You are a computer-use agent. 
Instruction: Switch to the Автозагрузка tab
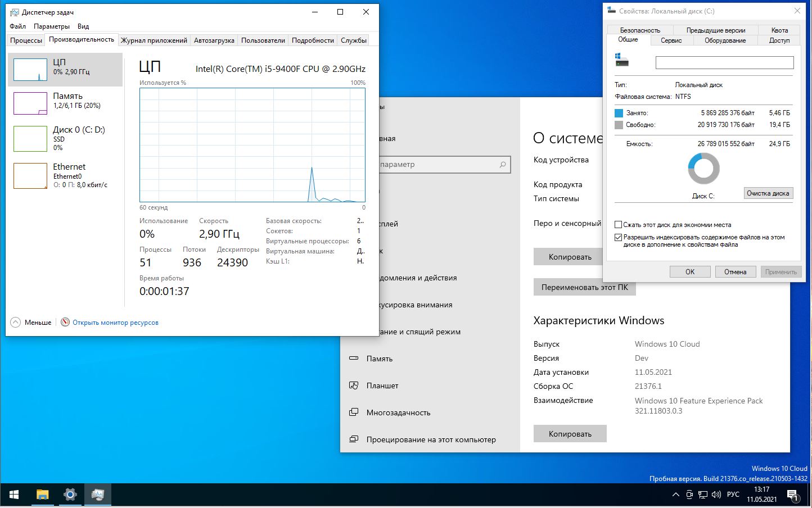coord(214,40)
